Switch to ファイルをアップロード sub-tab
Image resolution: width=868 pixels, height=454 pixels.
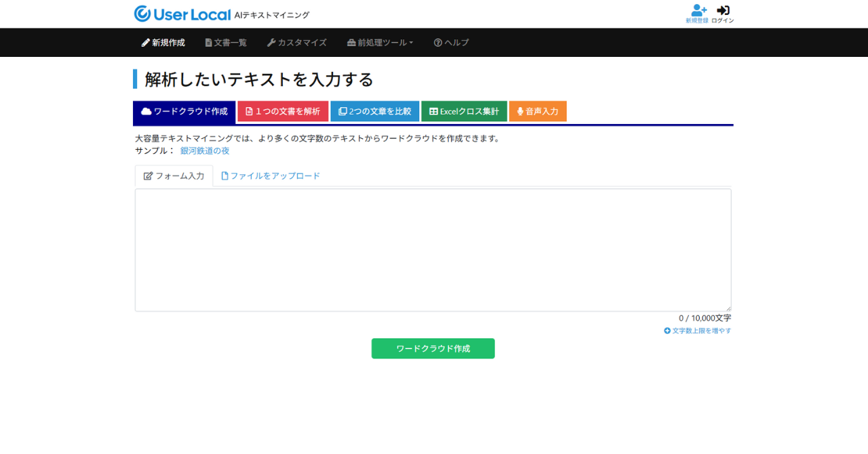click(x=271, y=176)
